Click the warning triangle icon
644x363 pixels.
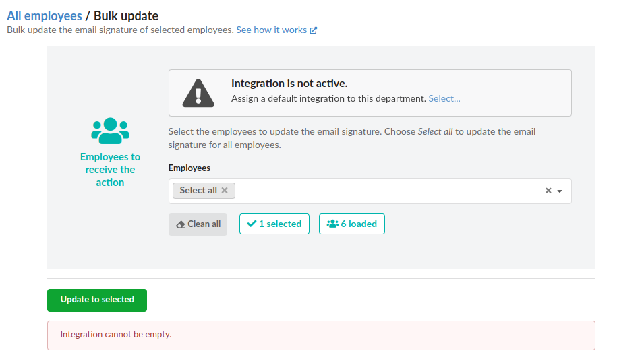click(x=198, y=93)
